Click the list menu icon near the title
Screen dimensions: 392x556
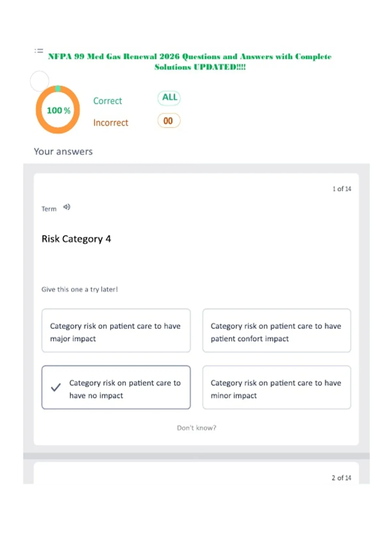(39, 51)
